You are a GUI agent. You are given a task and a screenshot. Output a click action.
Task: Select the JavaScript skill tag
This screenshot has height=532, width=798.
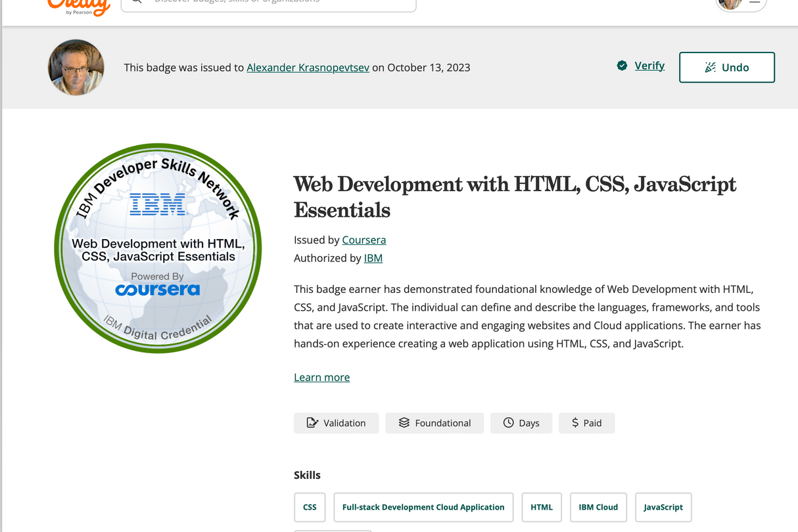coord(663,507)
